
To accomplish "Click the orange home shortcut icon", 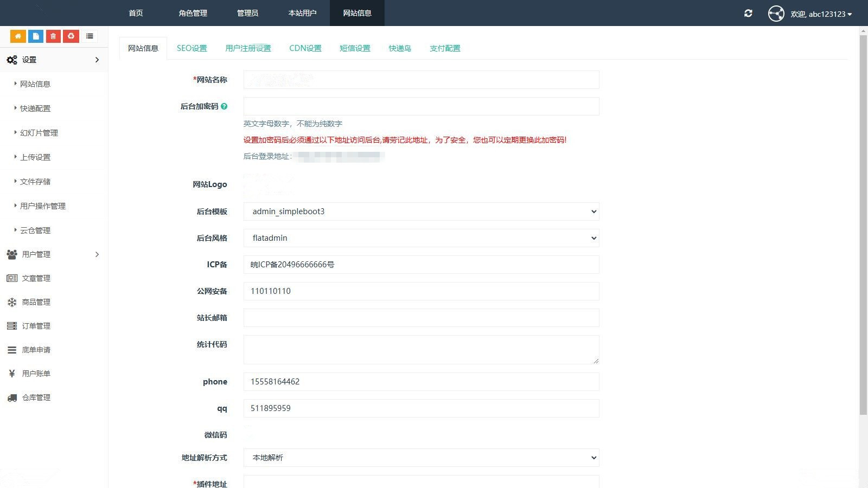I will tap(18, 36).
